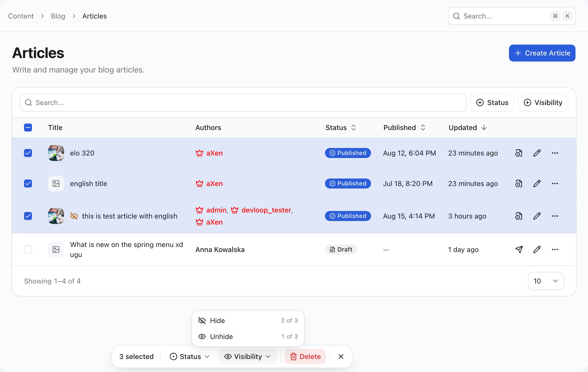Click the crown icon next to devloop_tester
588x372 pixels.
tap(234, 210)
